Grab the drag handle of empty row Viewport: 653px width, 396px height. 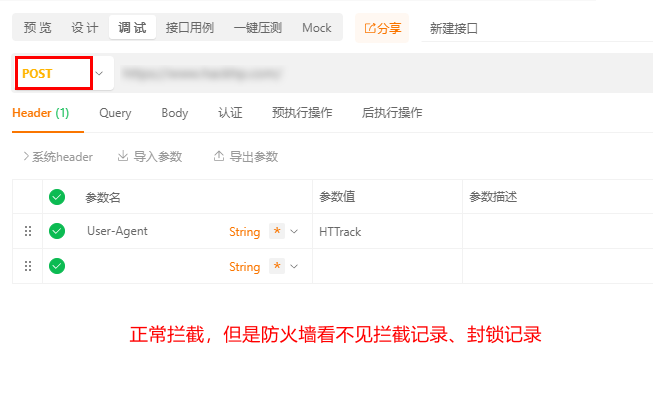28,266
